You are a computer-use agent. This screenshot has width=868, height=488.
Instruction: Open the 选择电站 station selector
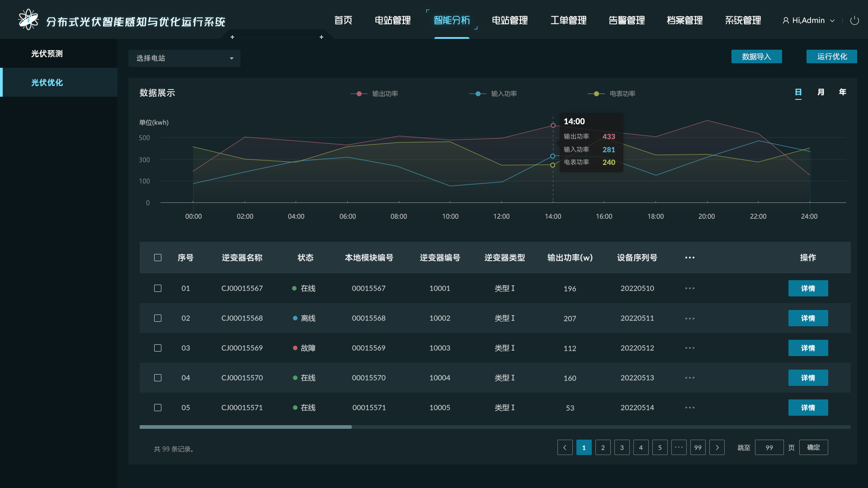point(184,58)
